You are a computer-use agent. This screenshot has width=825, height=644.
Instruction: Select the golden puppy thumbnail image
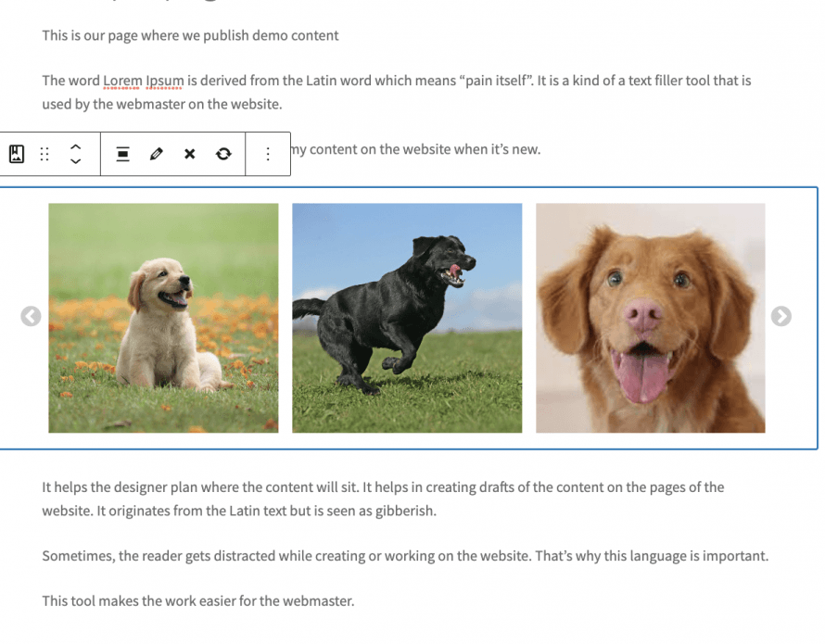click(x=164, y=318)
